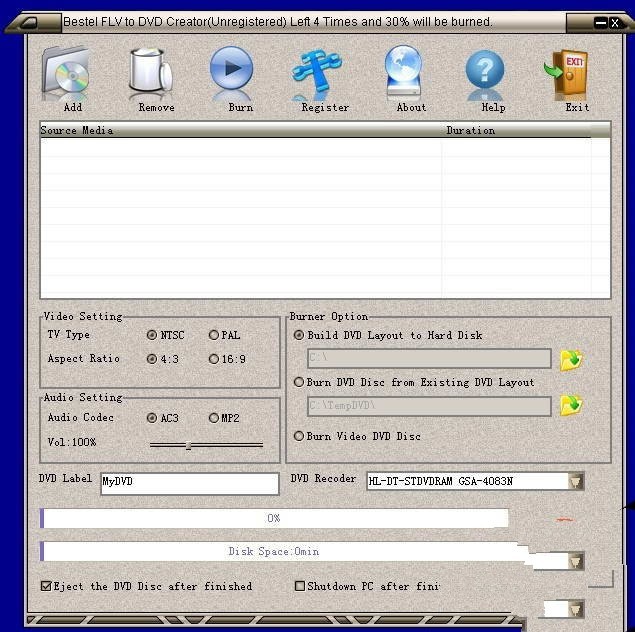The width and height of the screenshot is (635, 632).
Task: Click the Exit door icon
Action: coord(570,74)
